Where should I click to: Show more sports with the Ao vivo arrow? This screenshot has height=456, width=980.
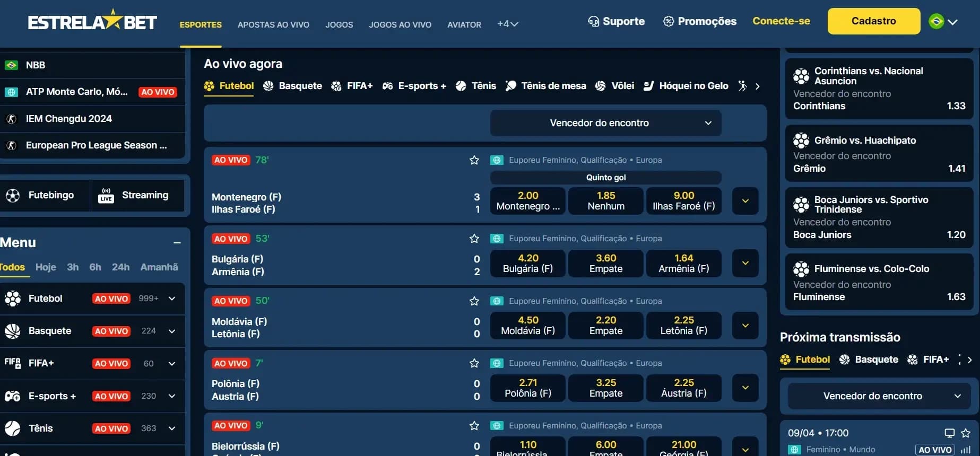click(758, 86)
